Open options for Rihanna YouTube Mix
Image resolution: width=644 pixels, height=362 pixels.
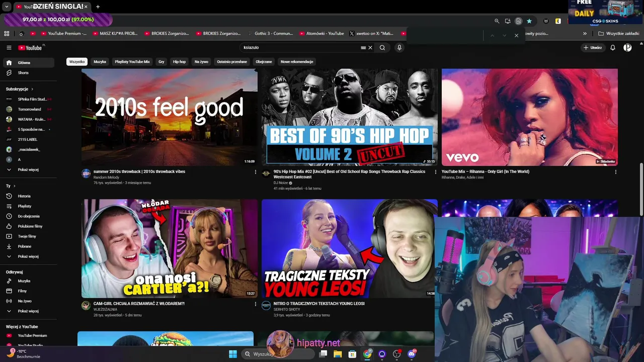coord(616,172)
